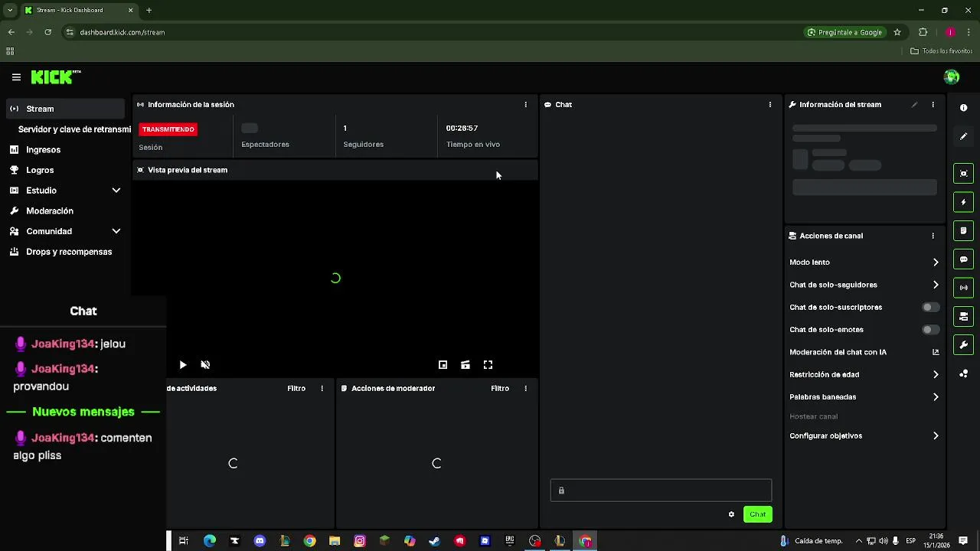The height and width of the screenshot is (551, 980).
Task: Select Stream in sidebar
Action: (x=65, y=109)
